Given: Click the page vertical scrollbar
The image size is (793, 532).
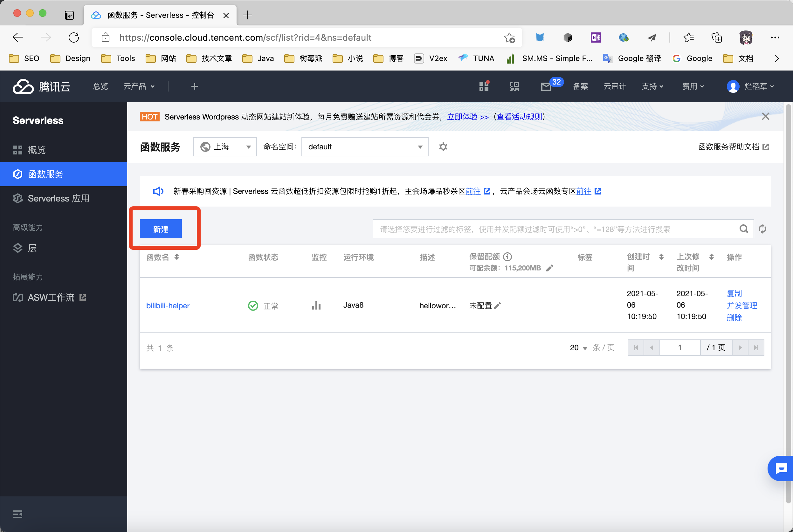Looking at the screenshot, I should pyautogui.click(x=789, y=304).
